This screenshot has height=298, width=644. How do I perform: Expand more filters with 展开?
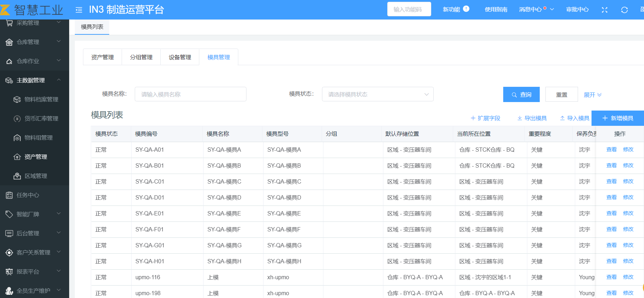(x=592, y=95)
